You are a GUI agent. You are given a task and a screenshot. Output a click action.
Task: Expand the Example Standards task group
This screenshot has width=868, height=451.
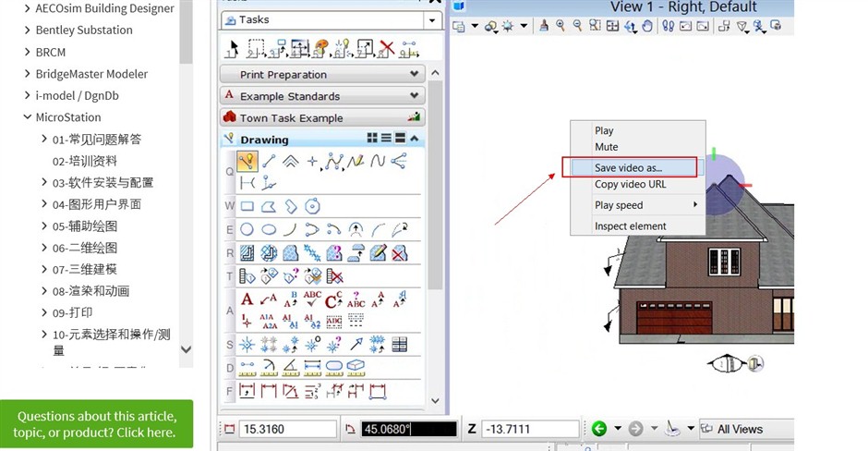pos(414,95)
